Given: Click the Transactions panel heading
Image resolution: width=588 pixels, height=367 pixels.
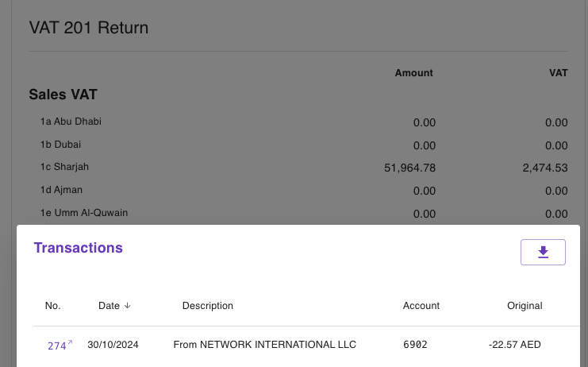Looking at the screenshot, I should pyautogui.click(x=78, y=248).
